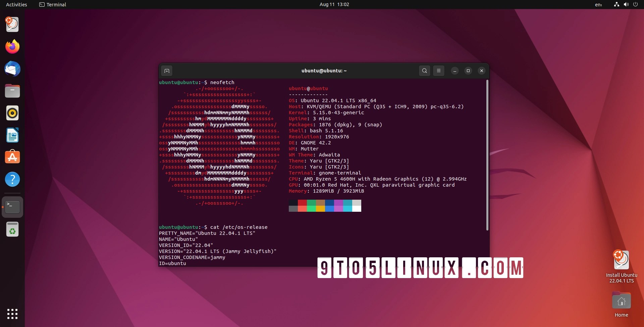Launch the Thunderbird mail client
Image resolution: width=644 pixels, height=327 pixels.
[12, 69]
